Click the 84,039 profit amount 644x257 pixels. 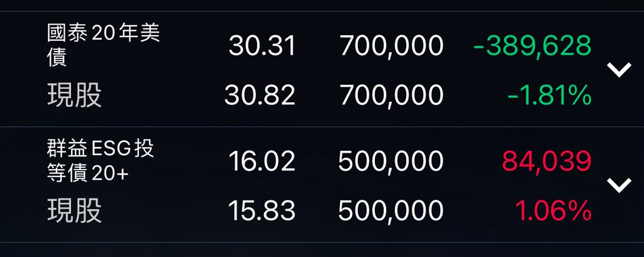[x=546, y=161]
